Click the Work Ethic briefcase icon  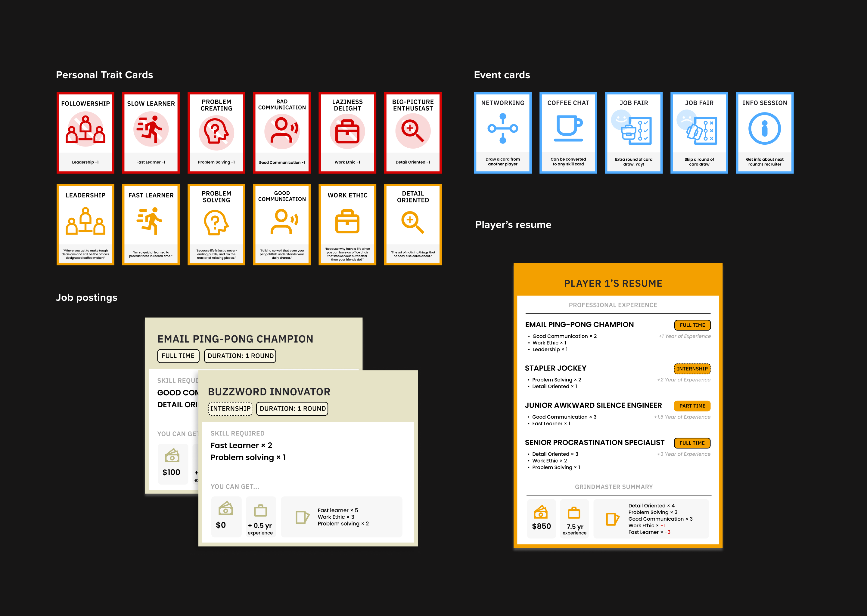[x=347, y=221]
